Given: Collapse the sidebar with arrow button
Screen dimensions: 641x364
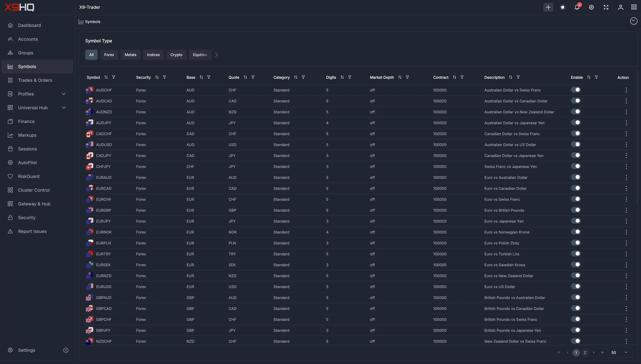Looking at the screenshot, I should pos(66,350).
